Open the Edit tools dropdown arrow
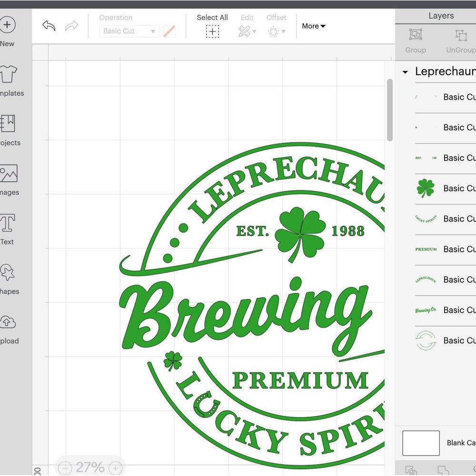 pyautogui.click(x=254, y=32)
